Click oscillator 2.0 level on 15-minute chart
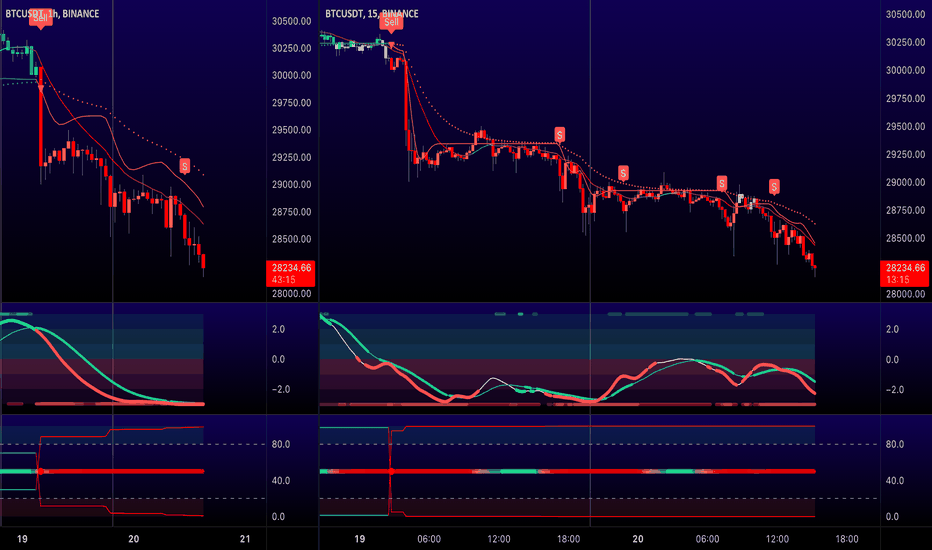Screen dimensions: 932x550 point(892,329)
